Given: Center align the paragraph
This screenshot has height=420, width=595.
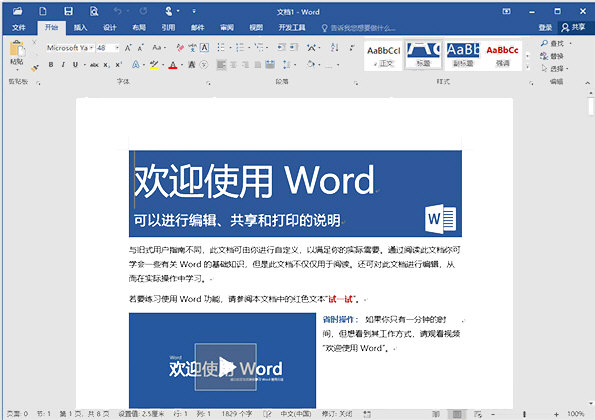Looking at the screenshot, I should (x=234, y=65).
